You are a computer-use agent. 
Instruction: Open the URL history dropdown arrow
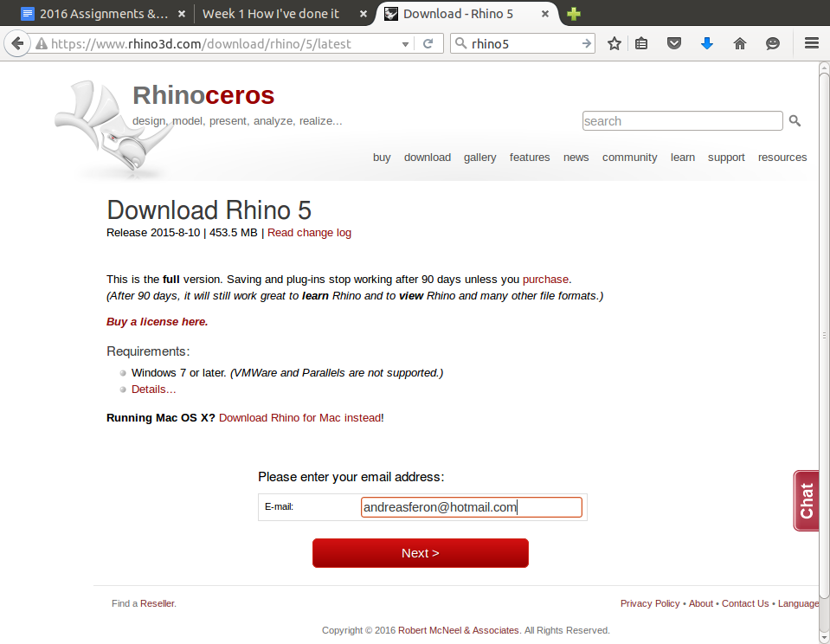(405, 44)
